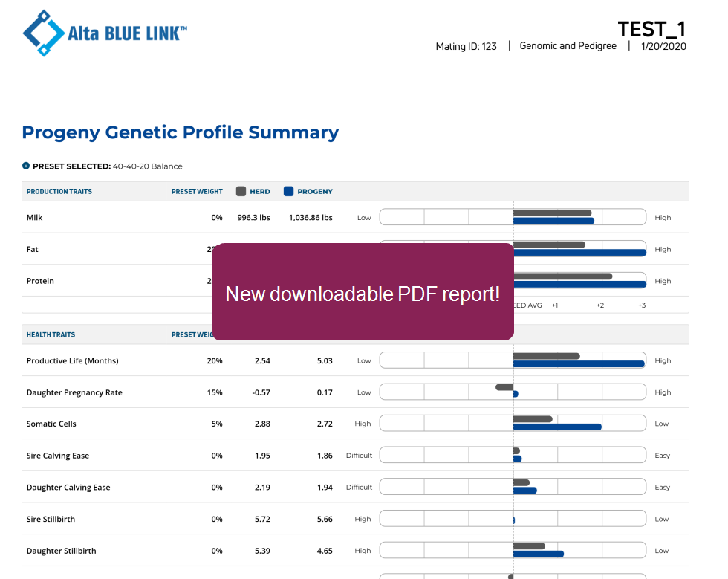
Task: Click the blue progeny bar for Daughter Stillbirth
Action: click(538, 554)
